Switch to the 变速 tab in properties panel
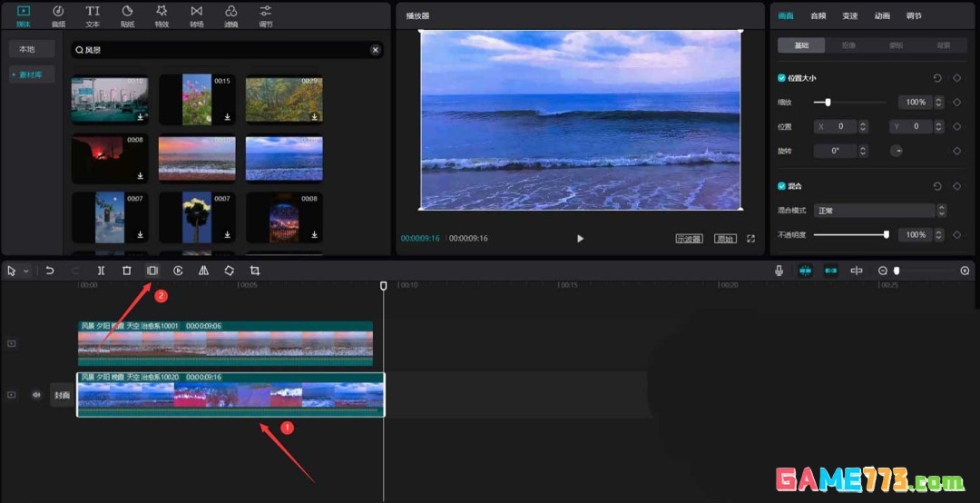 point(849,15)
